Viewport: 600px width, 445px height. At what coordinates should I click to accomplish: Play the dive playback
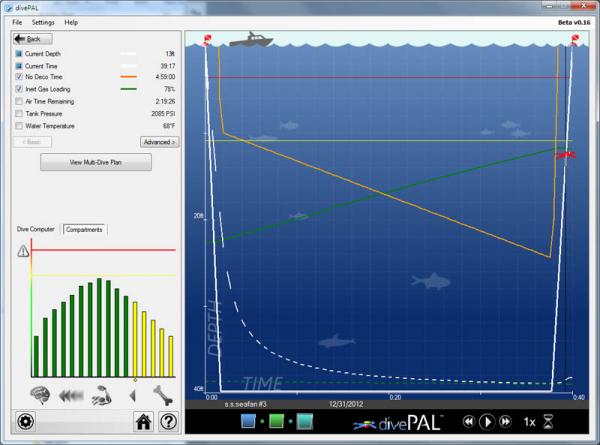(x=487, y=422)
